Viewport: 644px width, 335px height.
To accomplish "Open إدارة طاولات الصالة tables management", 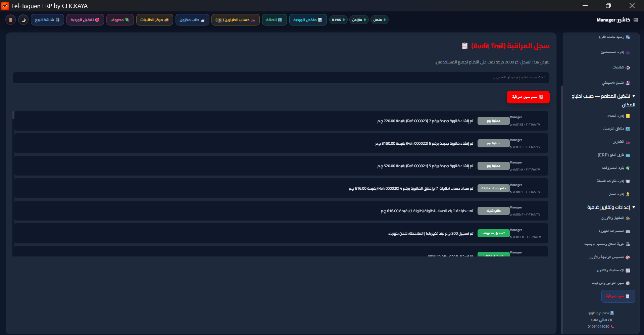I will coord(613,181).
